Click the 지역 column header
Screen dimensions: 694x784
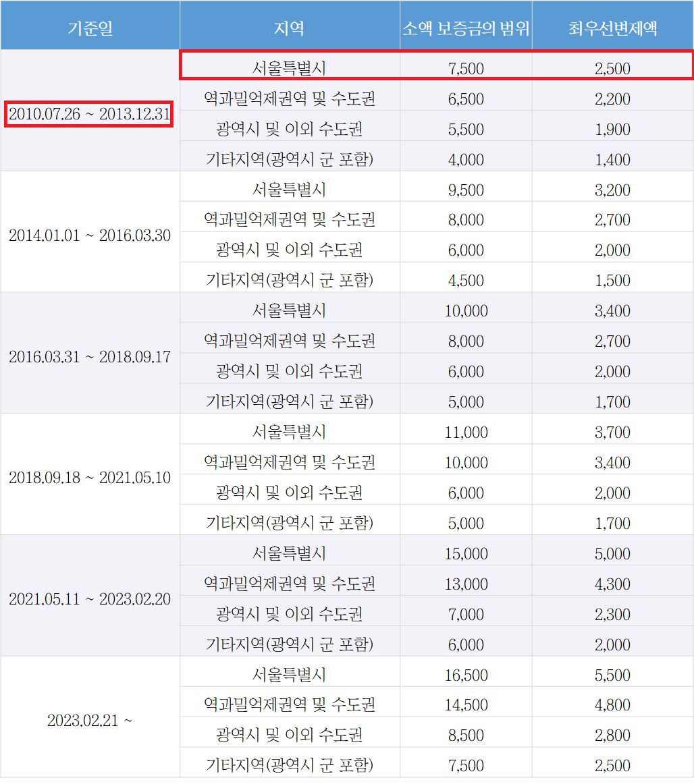pyautogui.click(x=289, y=25)
